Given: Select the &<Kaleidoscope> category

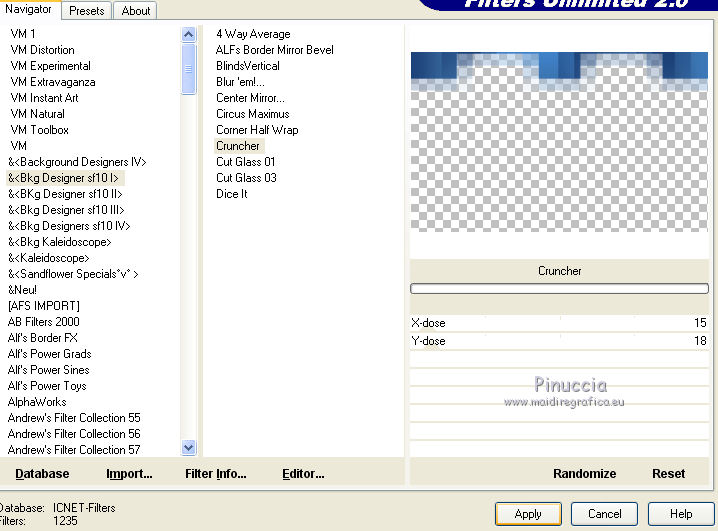Looking at the screenshot, I should [49, 258].
